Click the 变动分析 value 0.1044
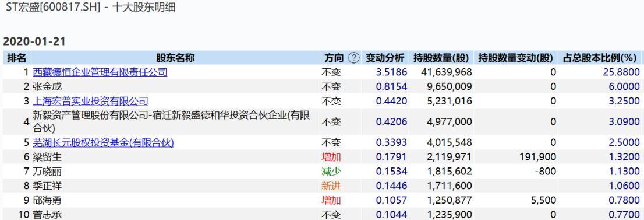This screenshot has width=644, height=220. click(x=391, y=215)
